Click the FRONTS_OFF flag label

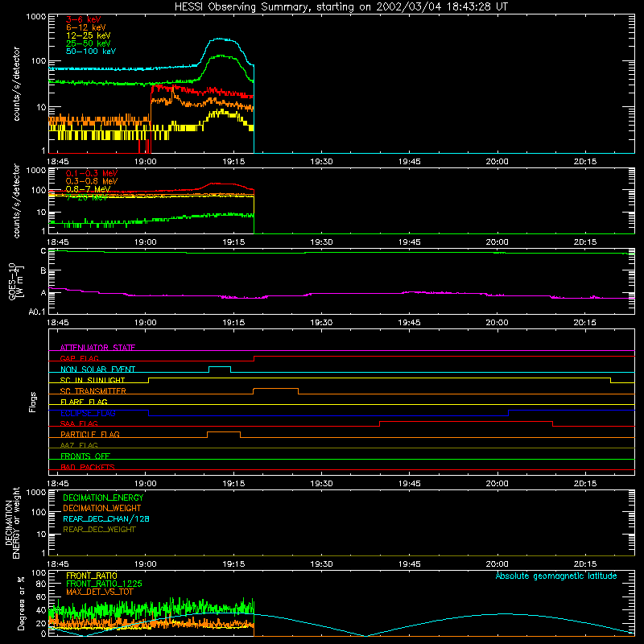click(85, 456)
